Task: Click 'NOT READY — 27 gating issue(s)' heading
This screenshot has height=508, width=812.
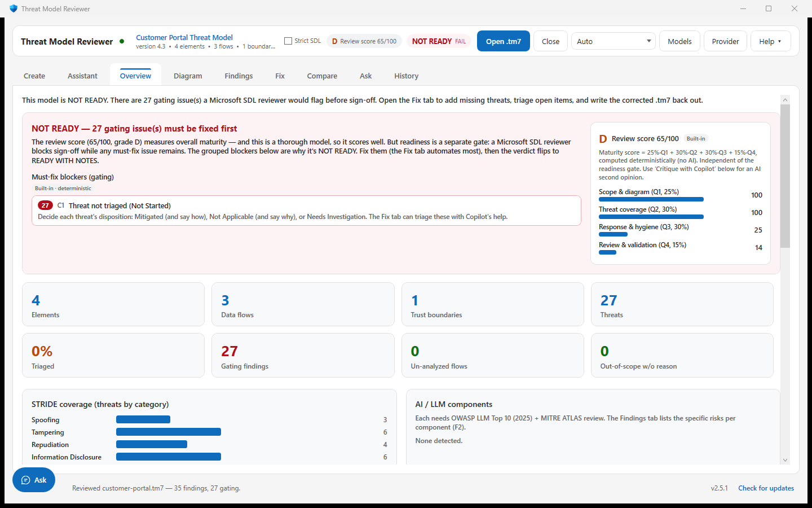Action: point(134,129)
